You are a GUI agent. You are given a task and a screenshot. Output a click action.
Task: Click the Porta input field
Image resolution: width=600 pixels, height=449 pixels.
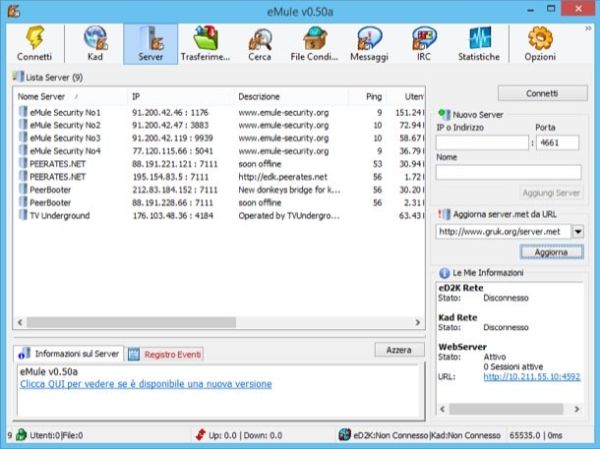557,143
